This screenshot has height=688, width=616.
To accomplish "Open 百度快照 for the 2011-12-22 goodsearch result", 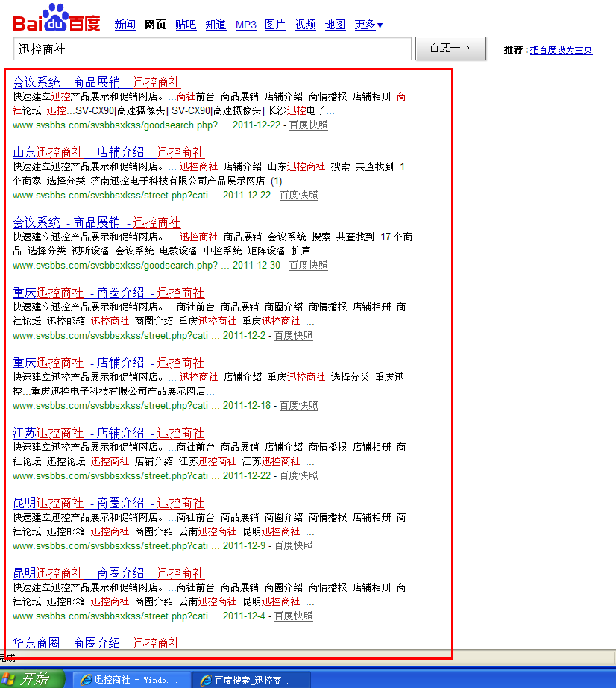I will tap(308, 125).
